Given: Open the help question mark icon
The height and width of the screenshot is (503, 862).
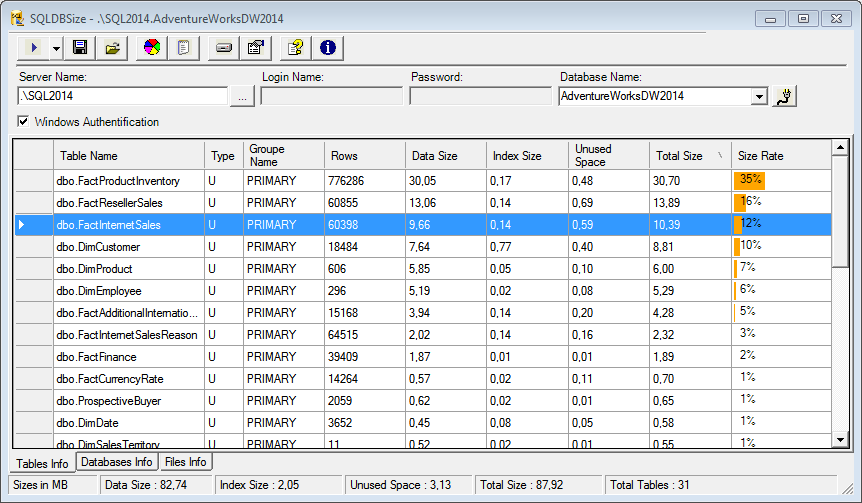Looking at the screenshot, I should point(294,47).
